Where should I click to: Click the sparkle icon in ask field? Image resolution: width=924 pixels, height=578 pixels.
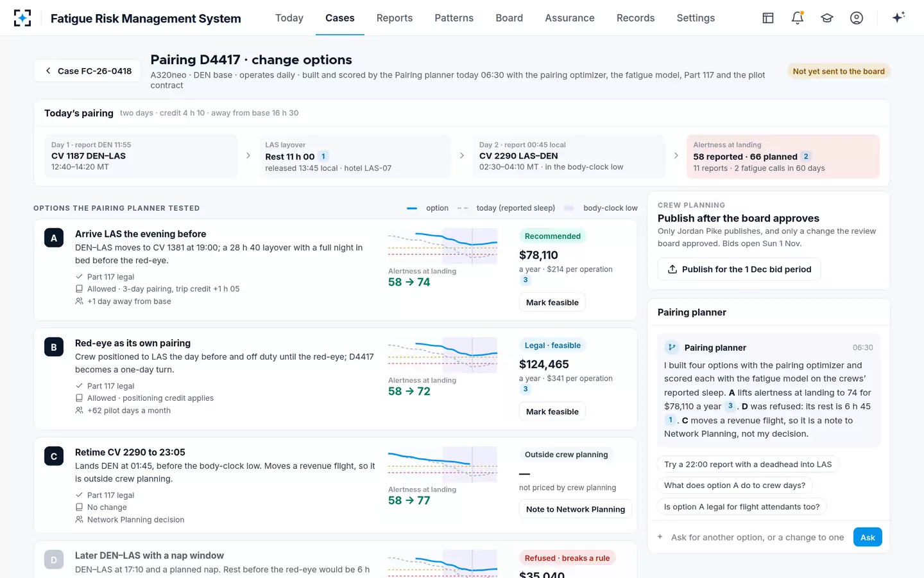660,537
